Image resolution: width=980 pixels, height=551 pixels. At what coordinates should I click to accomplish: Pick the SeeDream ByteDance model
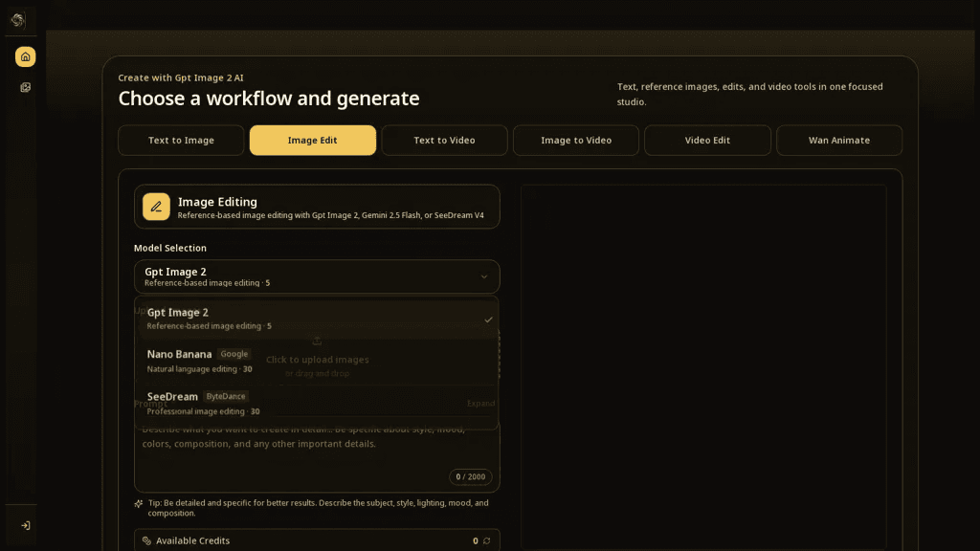316,403
